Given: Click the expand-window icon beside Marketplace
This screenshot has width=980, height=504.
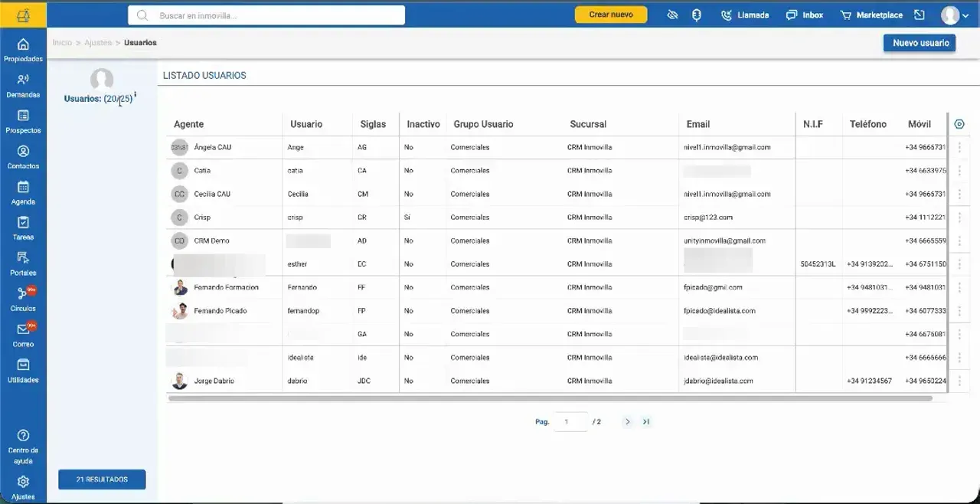Looking at the screenshot, I should pos(920,15).
